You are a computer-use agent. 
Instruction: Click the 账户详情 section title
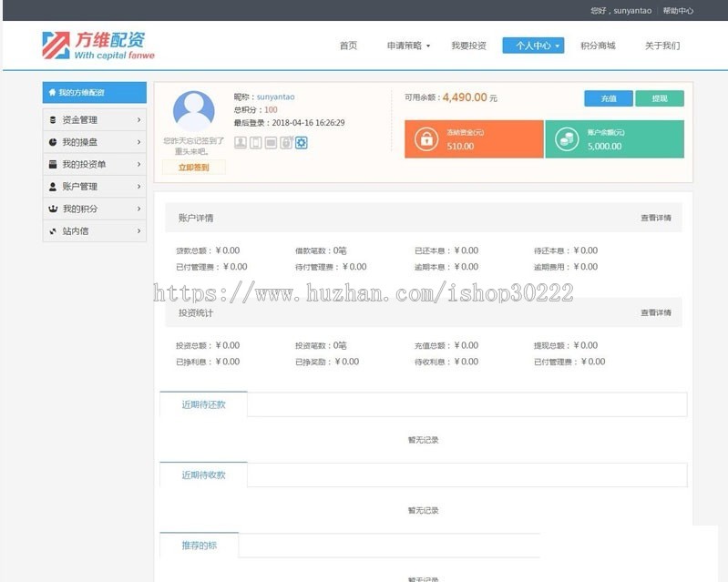196,218
